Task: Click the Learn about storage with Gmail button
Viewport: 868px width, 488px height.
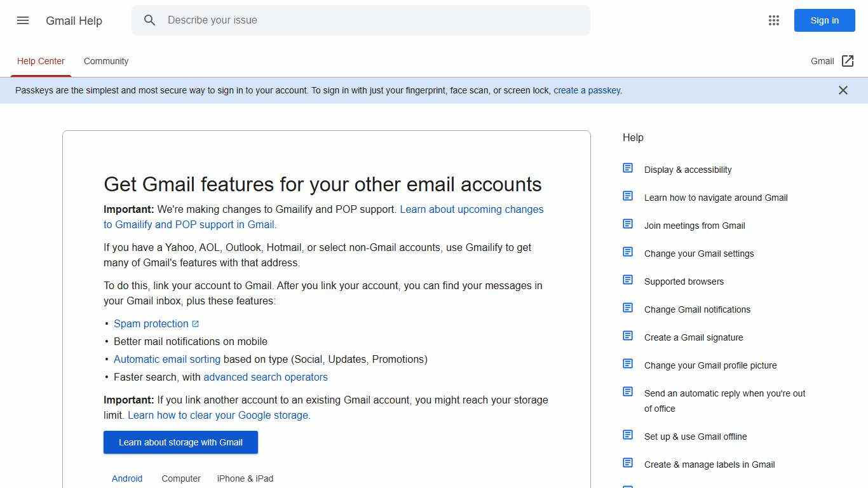Action: 180,442
